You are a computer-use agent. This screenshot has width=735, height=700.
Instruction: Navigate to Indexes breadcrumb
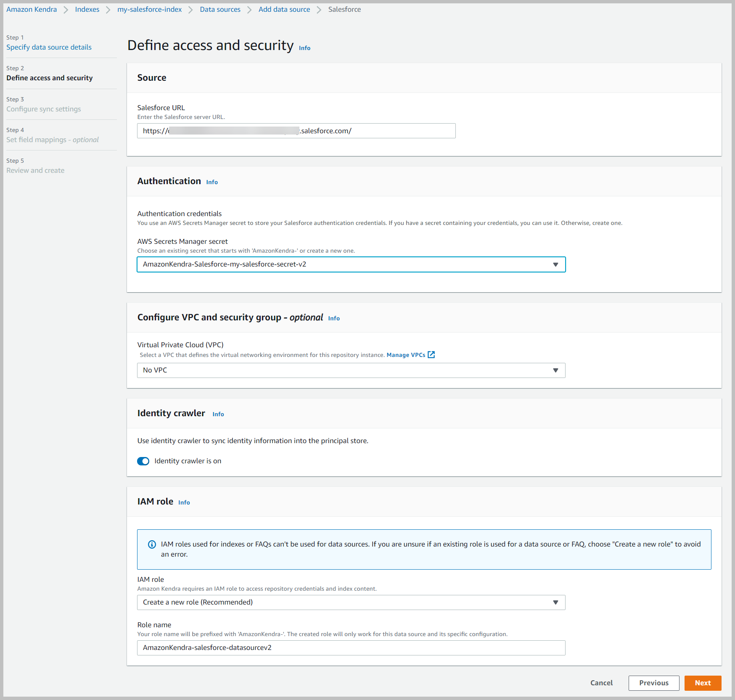click(87, 9)
